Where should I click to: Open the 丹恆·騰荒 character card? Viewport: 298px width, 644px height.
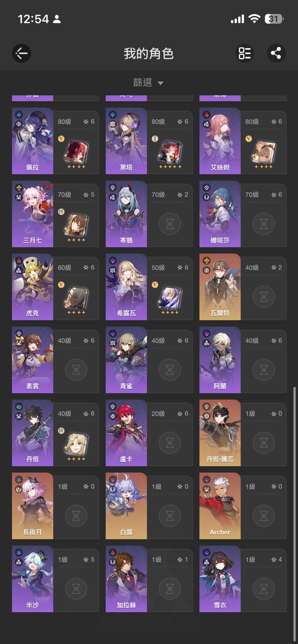point(243,433)
